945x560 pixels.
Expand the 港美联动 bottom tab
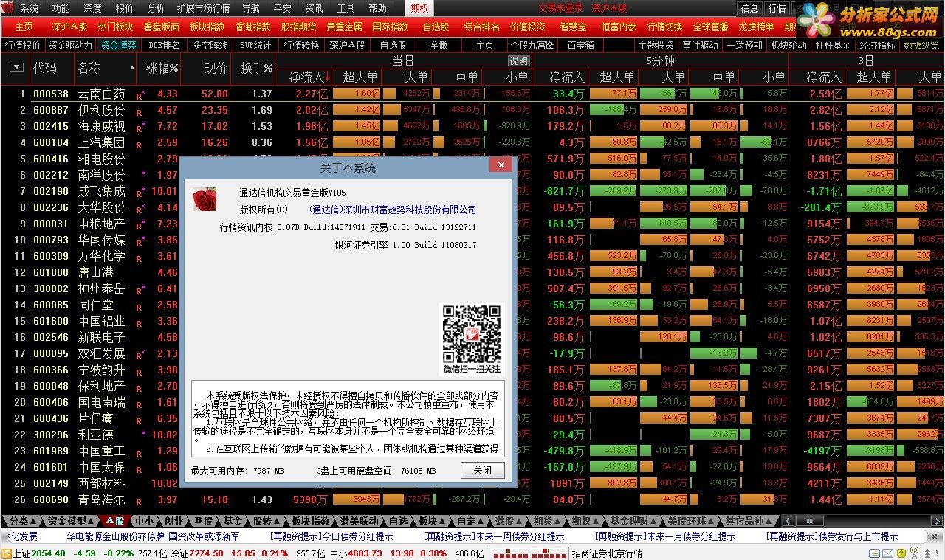click(360, 521)
